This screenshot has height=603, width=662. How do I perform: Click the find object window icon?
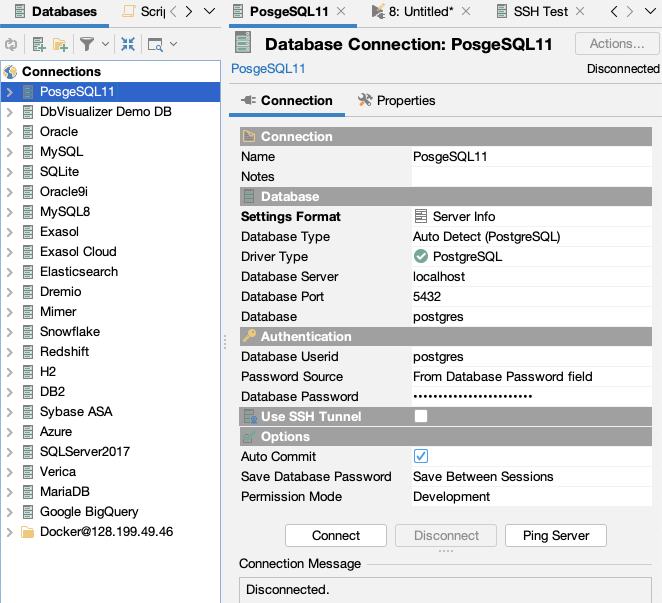coord(155,45)
